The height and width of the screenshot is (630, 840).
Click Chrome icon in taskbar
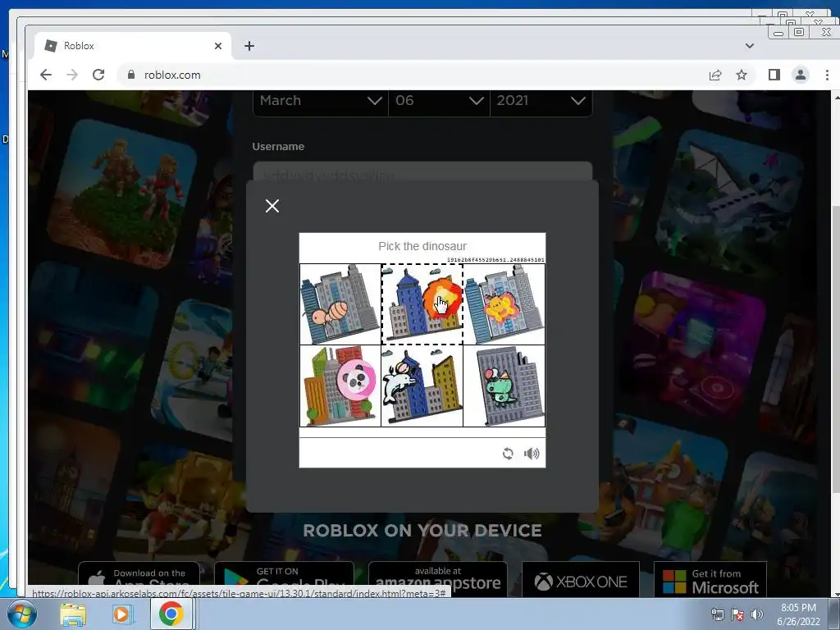(x=171, y=614)
